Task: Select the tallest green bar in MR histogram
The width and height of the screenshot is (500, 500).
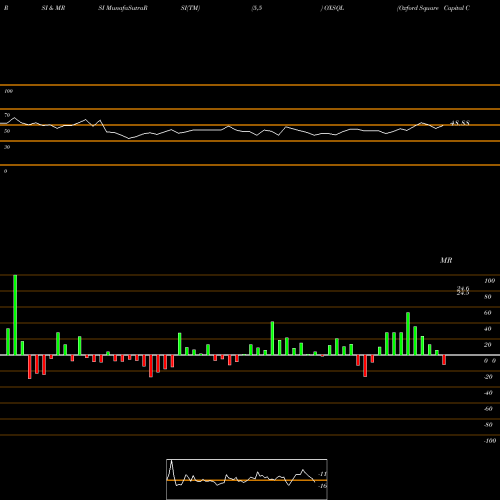Action: point(15,315)
